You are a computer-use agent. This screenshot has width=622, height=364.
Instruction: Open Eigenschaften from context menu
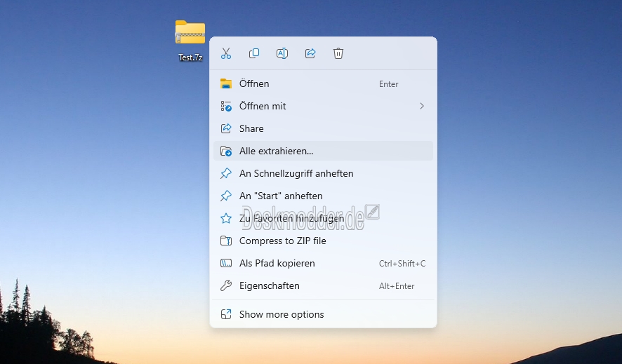[x=324, y=285]
